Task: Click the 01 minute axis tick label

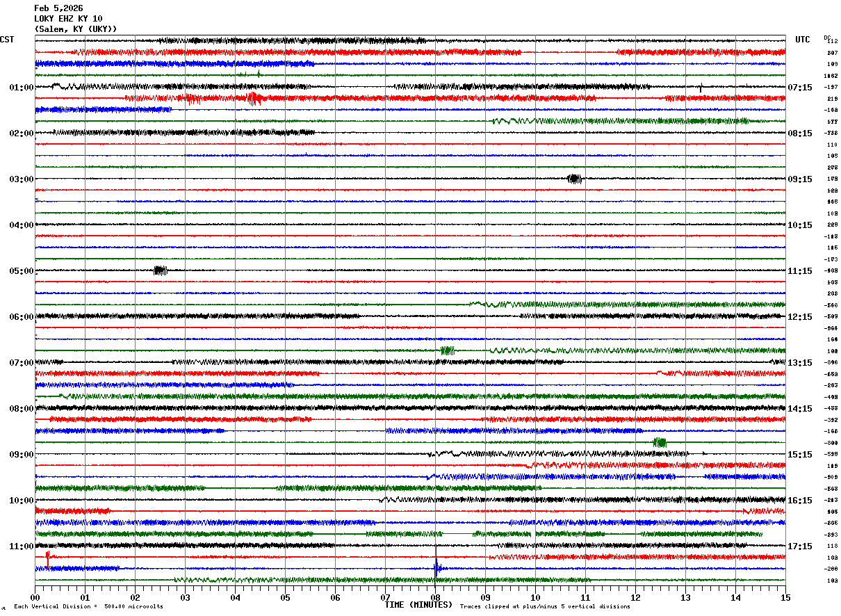Action: click(85, 597)
